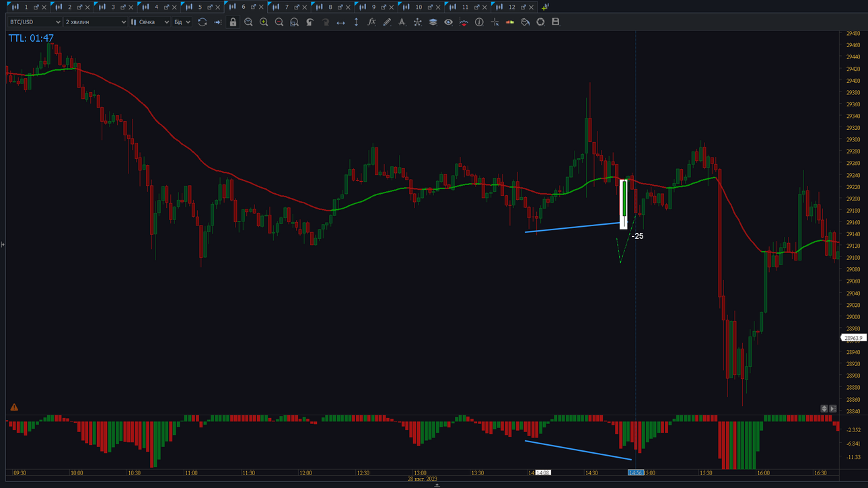Click the zoom period clock-magnifier icon
Screen dimensions: 868x488
248,22
